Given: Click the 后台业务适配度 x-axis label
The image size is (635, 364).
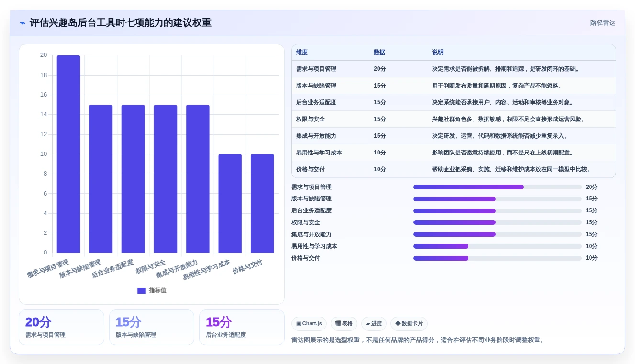Looking at the screenshot, I should [x=112, y=269].
